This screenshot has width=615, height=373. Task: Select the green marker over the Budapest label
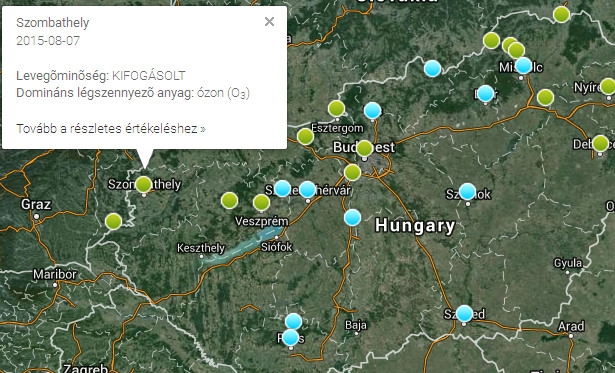[365, 148]
